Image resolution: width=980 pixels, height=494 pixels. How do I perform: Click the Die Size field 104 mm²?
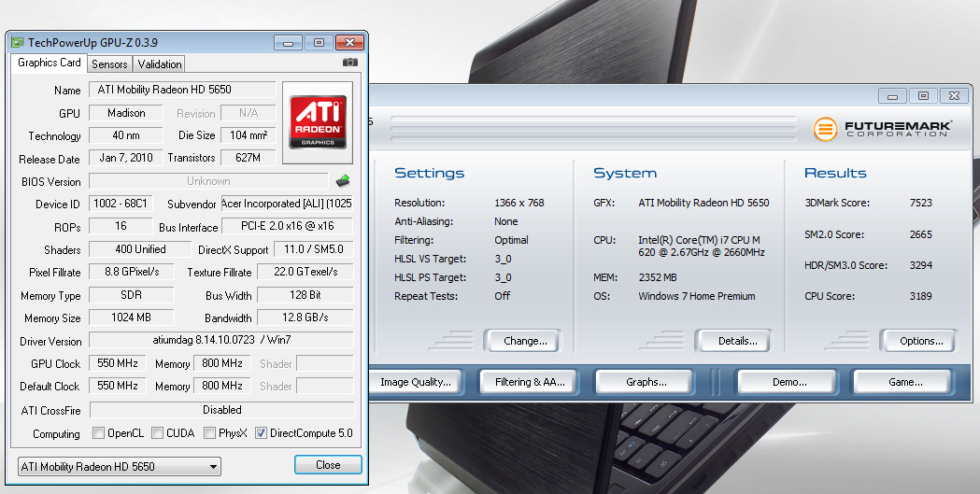point(249,135)
